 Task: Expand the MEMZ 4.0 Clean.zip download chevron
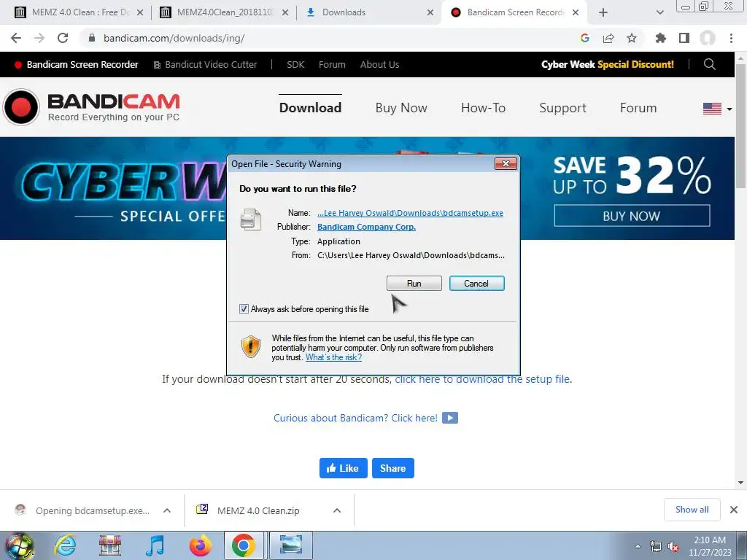pos(337,510)
